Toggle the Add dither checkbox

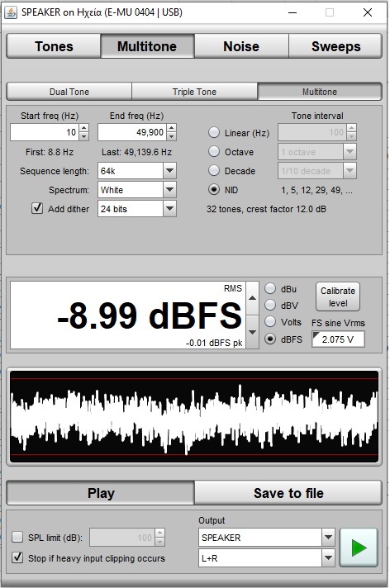click(x=37, y=208)
